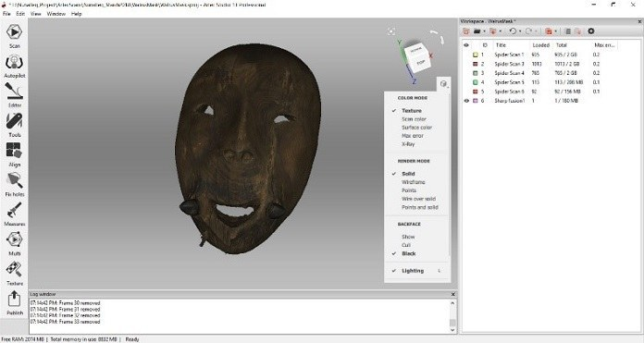This screenshot has width=644, height=343.
Task: Click the fit-to-view icon near cube
Action: [391, 31]
